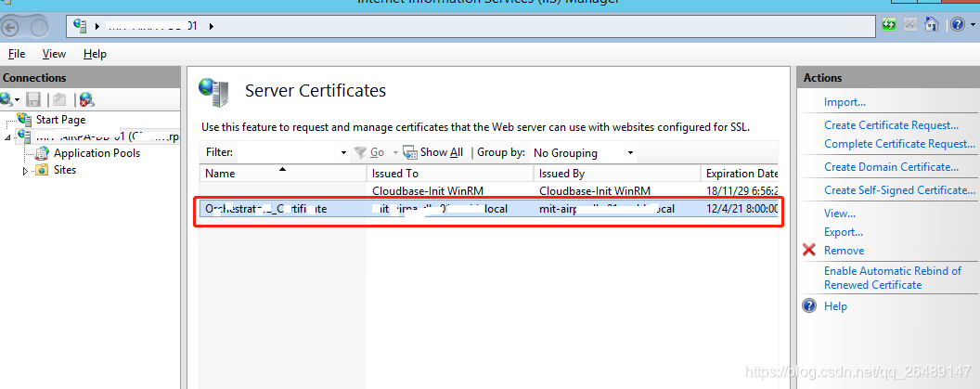Refresh the page with the green arrows icon
Viewport: 980px width, 389px height.
click(x=889, y=25)
